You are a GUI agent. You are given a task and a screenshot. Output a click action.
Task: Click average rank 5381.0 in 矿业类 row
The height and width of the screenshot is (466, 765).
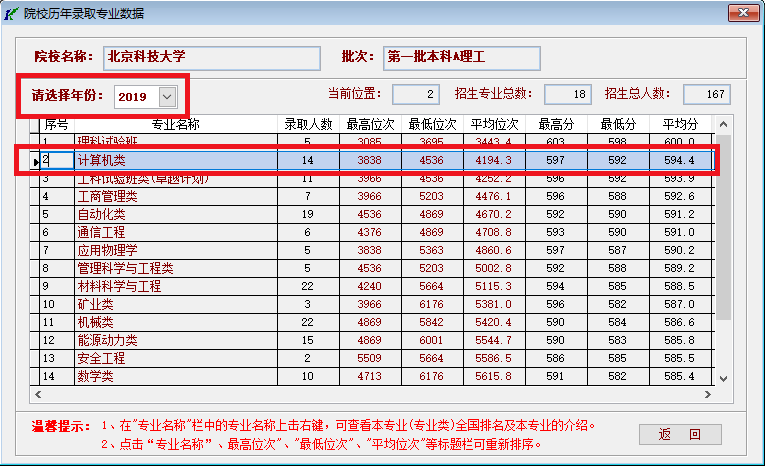(494, 304)
